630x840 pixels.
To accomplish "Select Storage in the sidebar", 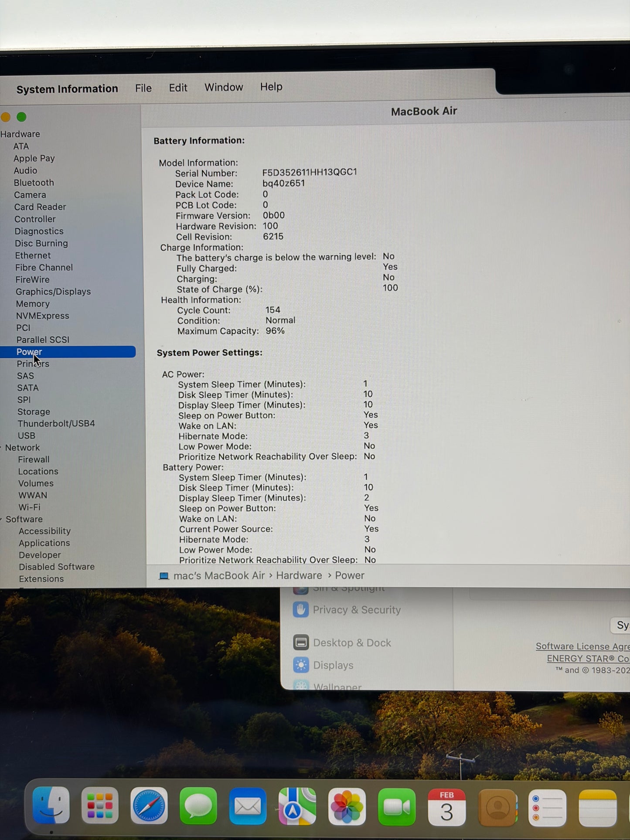I will pyautogui.click(x=34, y=412).
